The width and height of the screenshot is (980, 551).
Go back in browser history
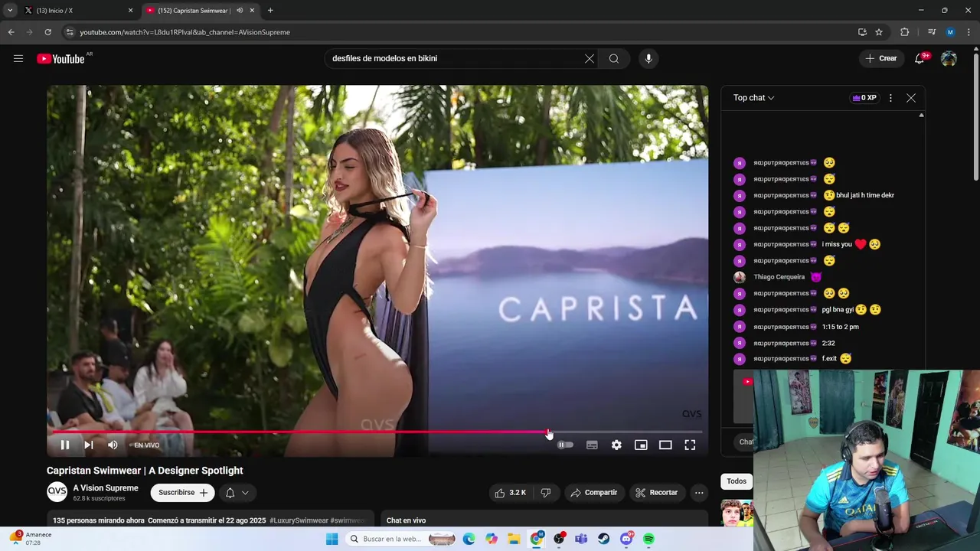pyautogui.click(x=11, y=32)
